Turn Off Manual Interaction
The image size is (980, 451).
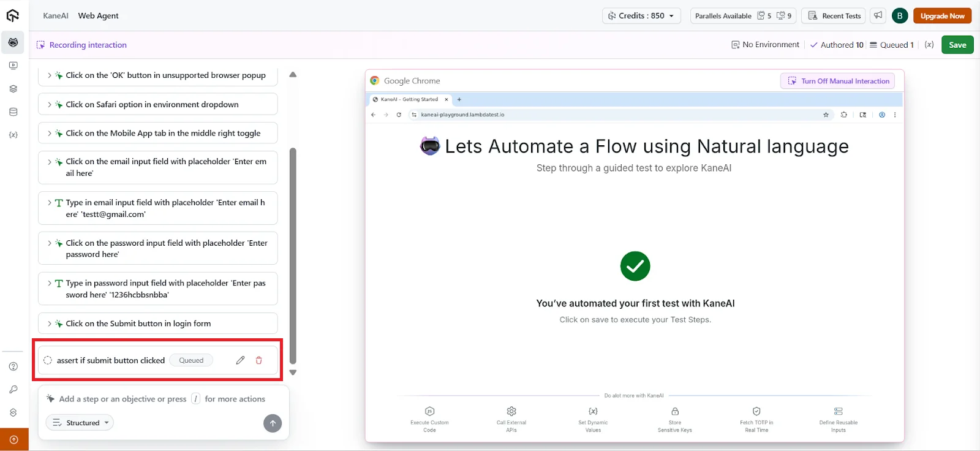[x=837, y=81]
